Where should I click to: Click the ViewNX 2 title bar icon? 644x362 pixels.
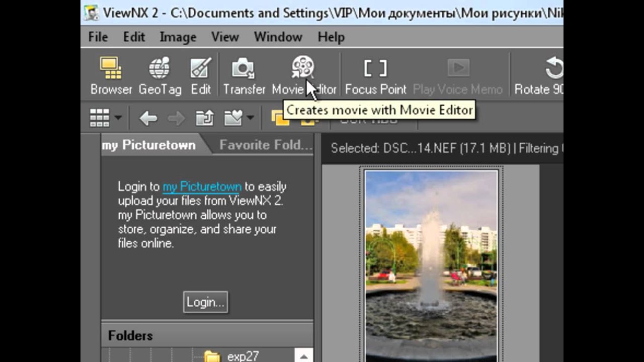coord(91,13)
